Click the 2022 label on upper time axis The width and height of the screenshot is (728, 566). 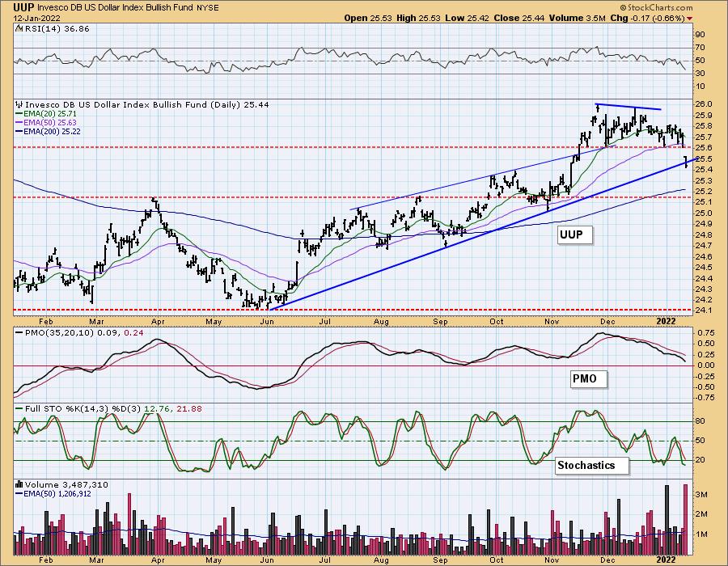tap(667, 321)
